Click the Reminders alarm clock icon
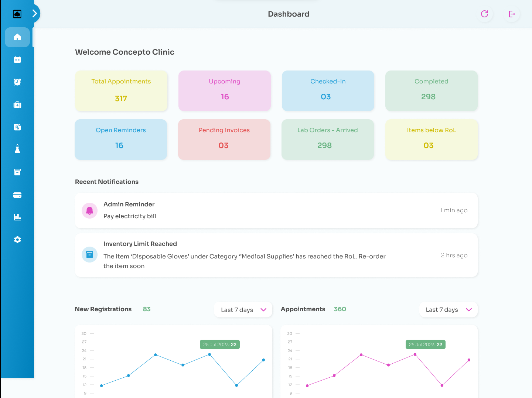The image size is (532, 398). [17, 82]
